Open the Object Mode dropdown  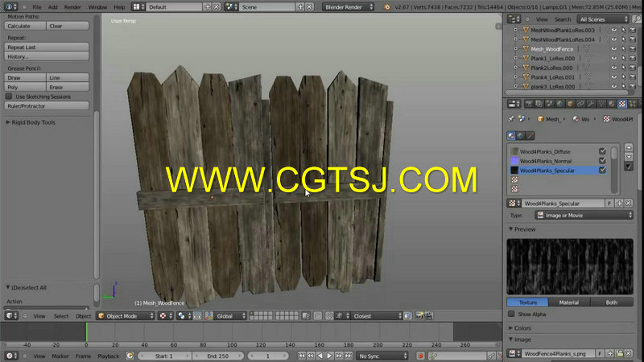126,315
